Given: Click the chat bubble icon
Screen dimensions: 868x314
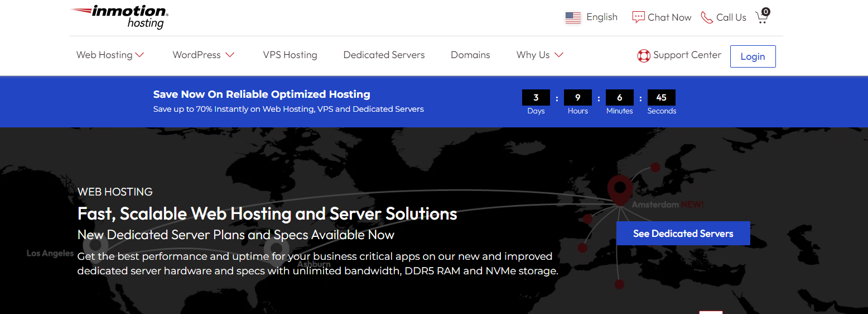Looking at the screenshot, I should click(638, 17).
